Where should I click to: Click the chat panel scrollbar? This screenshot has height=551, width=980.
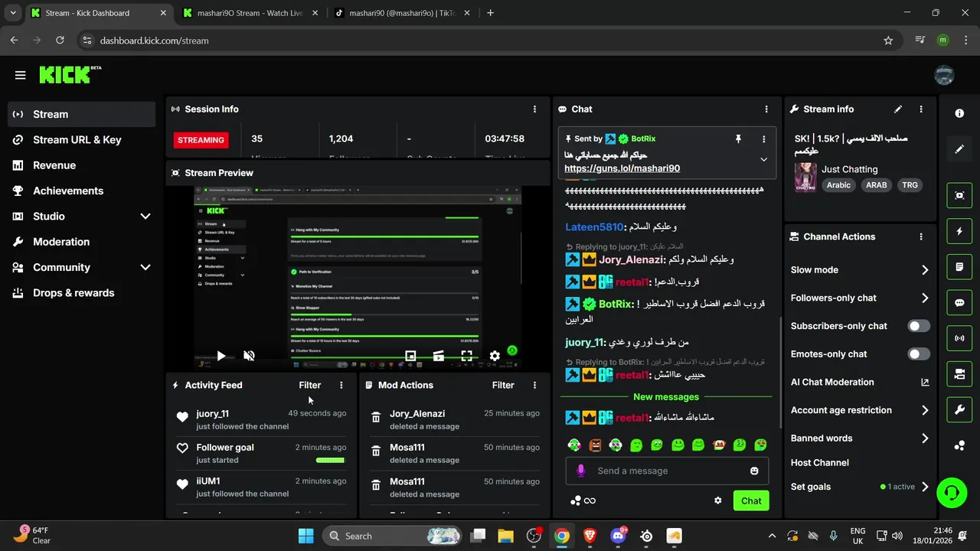click(779, 371)
